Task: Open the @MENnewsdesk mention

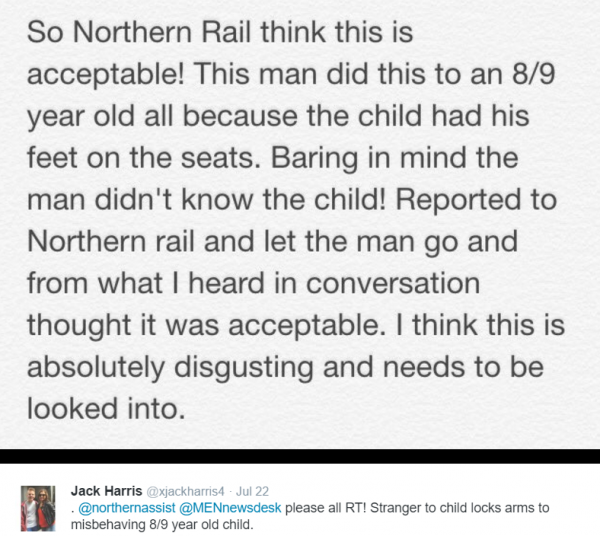Action: [x=230, y=508]
